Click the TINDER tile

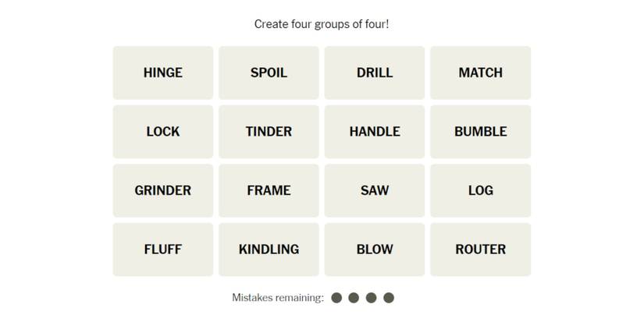269,132
